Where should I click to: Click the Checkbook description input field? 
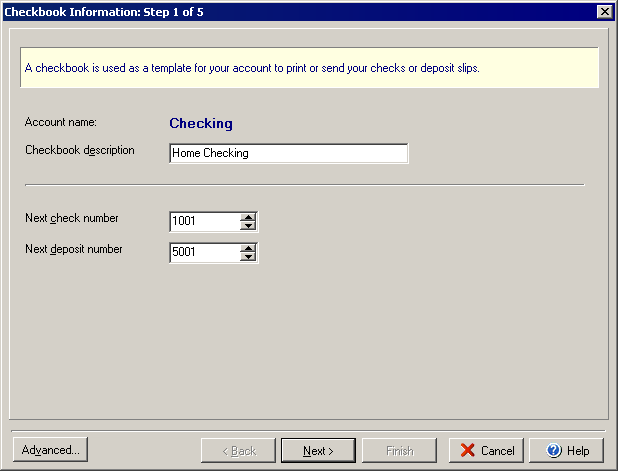point(289,153)
